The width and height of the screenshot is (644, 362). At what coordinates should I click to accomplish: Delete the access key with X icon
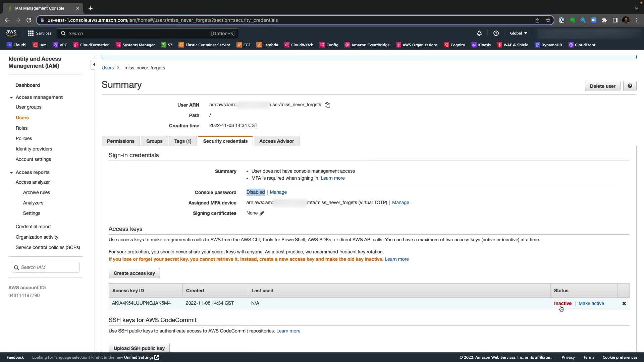click(624, 303)
